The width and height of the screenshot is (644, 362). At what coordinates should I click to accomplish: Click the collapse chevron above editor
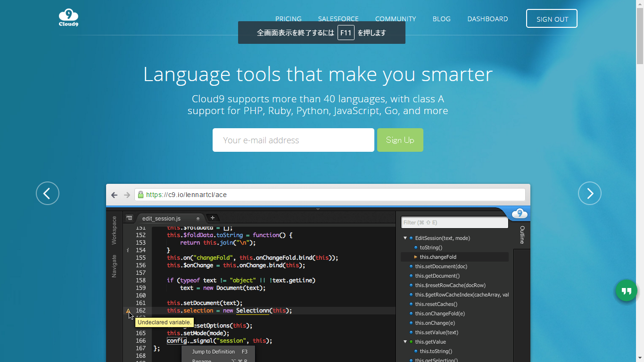click(x=318, y=209)
